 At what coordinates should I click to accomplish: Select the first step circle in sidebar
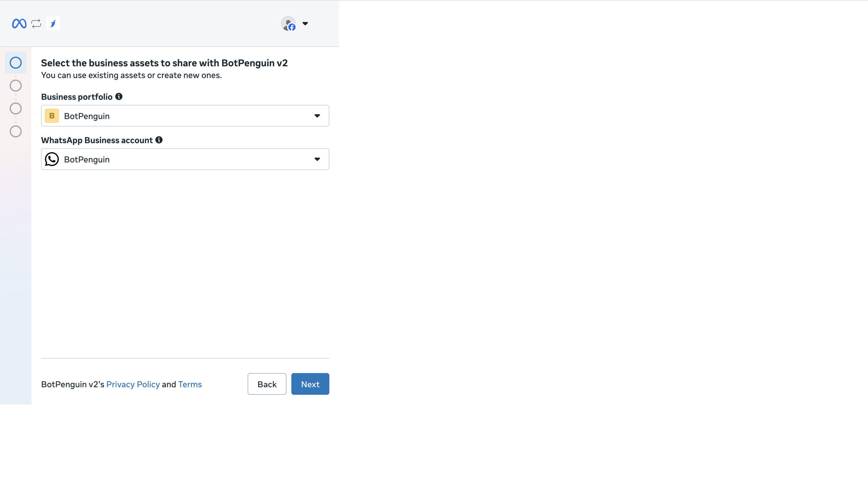tap(15, 63)
